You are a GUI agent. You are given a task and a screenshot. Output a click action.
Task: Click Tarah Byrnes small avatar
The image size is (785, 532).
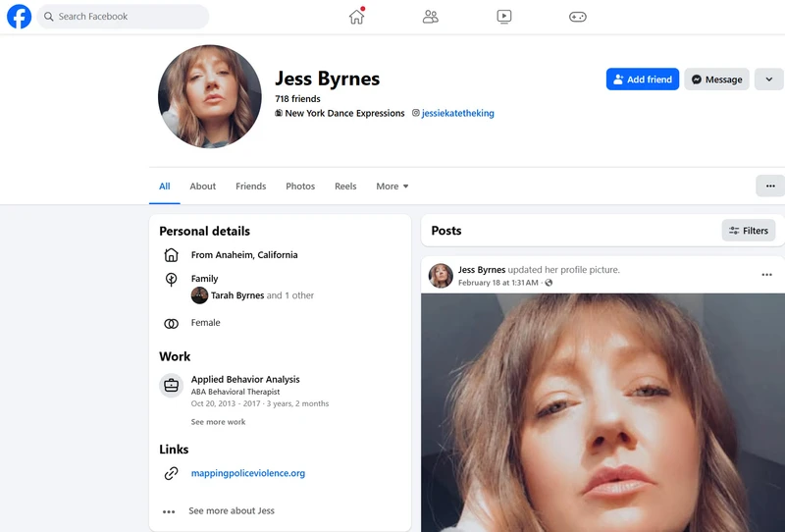coord(199,295)
